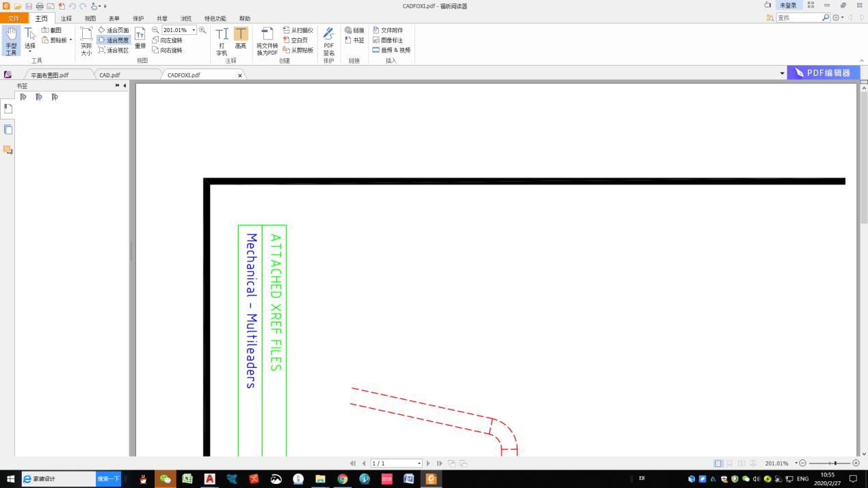The image size is (868, 488).
Task: Open the page number 1/1 dropdown
Action: point(419,463)
